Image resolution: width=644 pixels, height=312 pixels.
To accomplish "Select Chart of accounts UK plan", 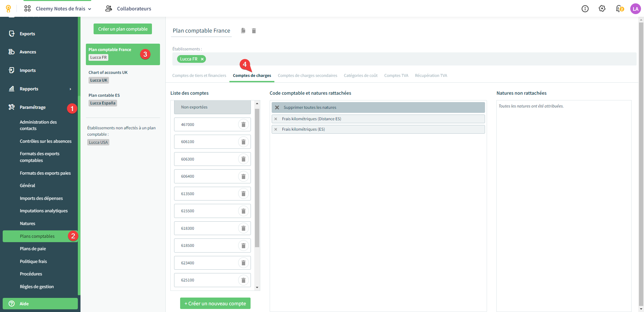I will pos(108,73).
